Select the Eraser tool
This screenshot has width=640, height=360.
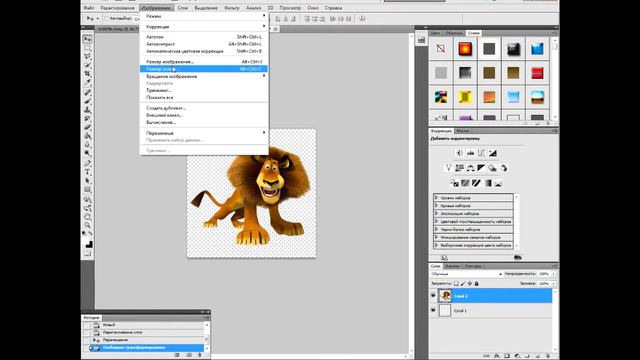(87, 127)
